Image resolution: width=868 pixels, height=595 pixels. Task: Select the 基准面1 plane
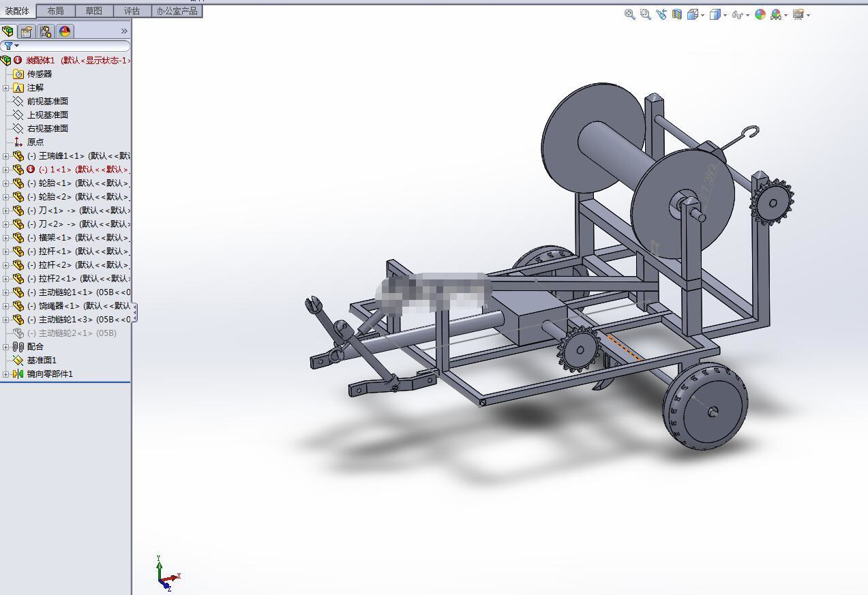[42, 360]
